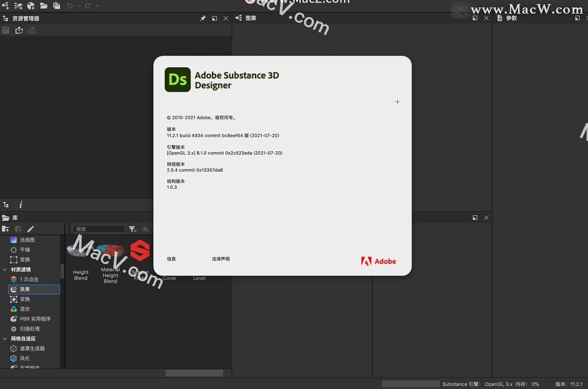Click the pencil edit icon in library

pyautogui.click(x=31, y=229)
